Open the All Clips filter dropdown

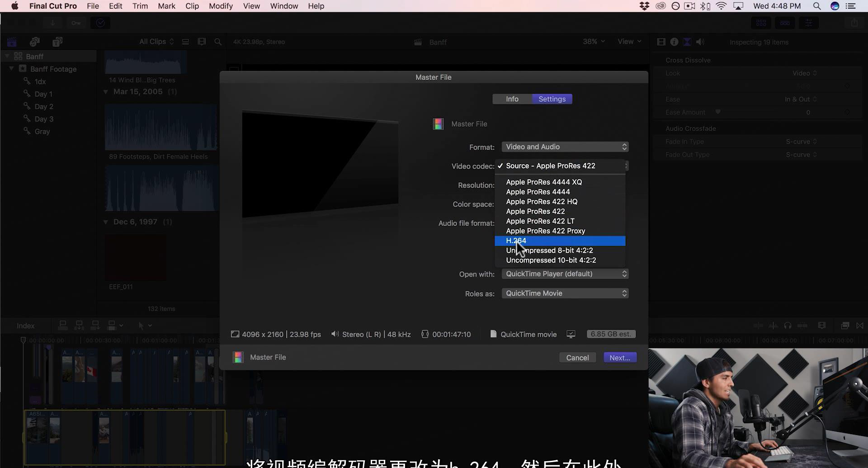[156, 42]
